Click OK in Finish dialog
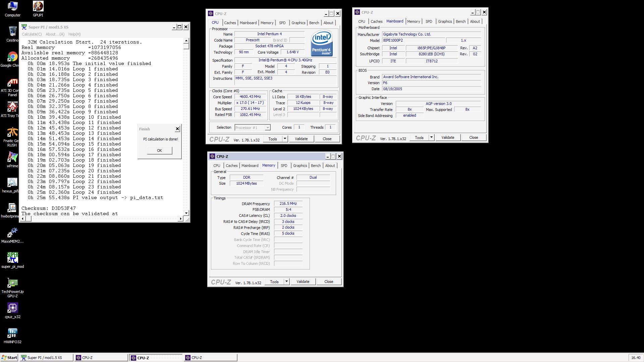 160,150
